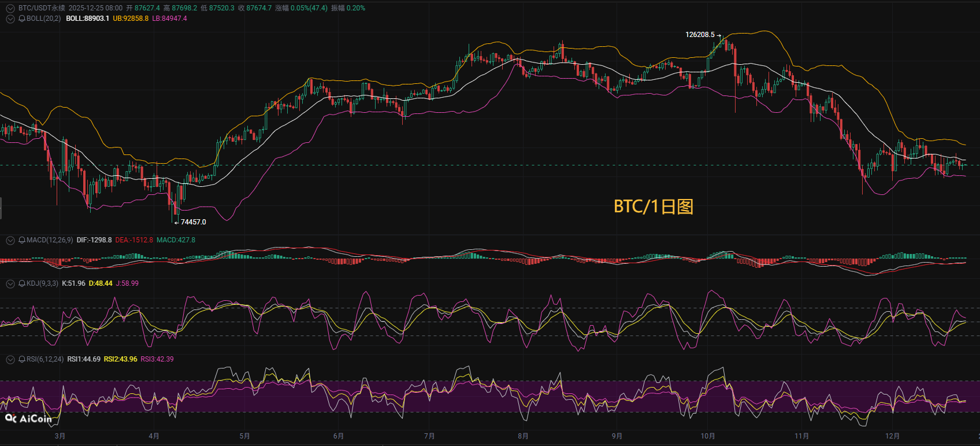Image resolution: width=980 pixels, height=446 pixels.
Task: Click the left edge panel handle
Action: click(x=1, y=208)
